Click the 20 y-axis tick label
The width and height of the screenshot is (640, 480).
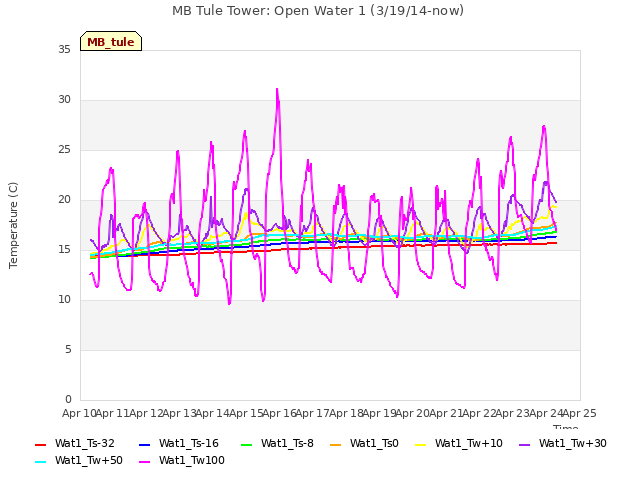click(64, 200)
